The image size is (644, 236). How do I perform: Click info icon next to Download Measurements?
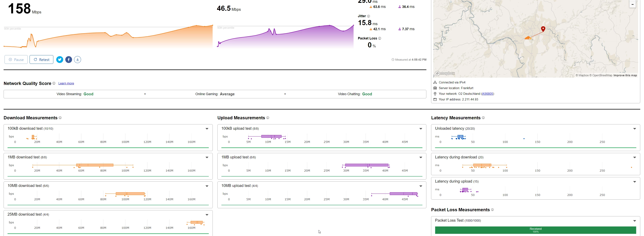pos(60,118)
